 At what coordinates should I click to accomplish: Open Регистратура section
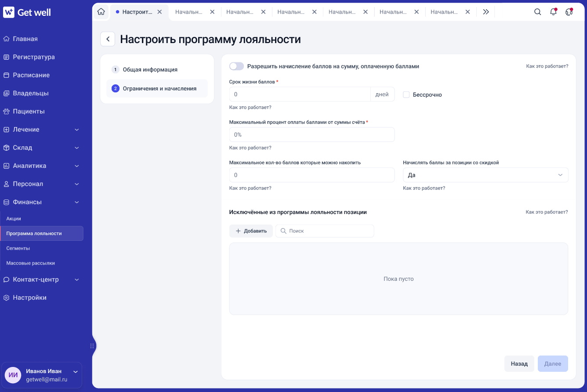coord(34,57)
